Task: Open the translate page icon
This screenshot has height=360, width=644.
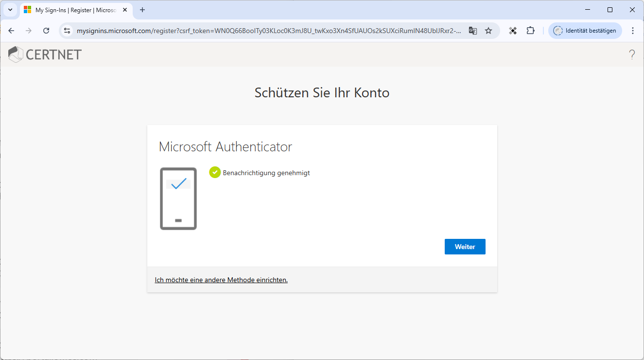Action: pyautogui.click(x=472, y=31)
